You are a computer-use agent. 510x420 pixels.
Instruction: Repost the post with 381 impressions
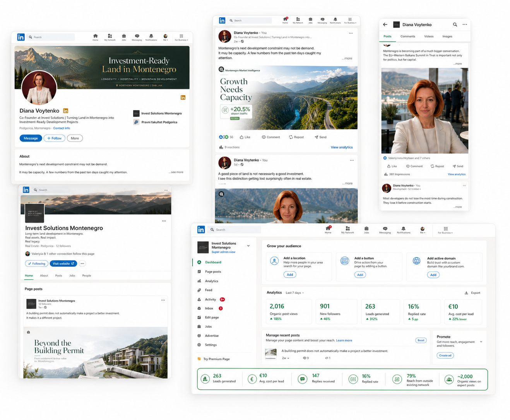pyautogui.click(x=437, y=166)
